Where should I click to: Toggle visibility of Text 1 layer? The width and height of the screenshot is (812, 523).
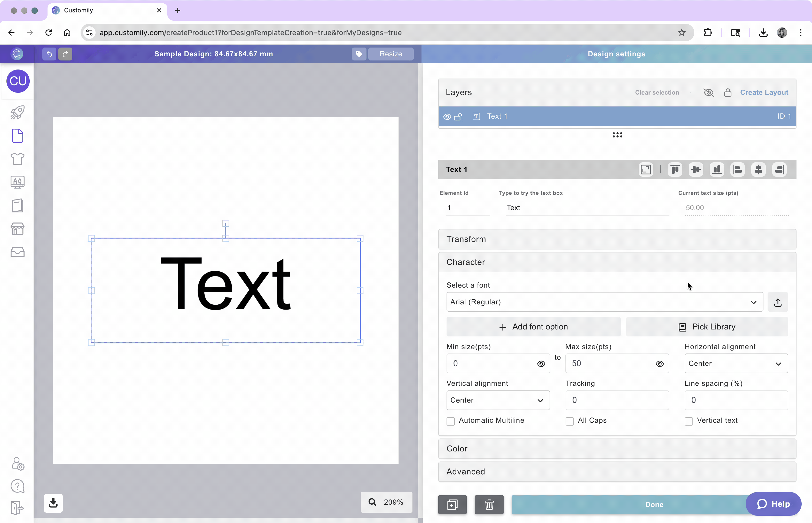(447, 117)
